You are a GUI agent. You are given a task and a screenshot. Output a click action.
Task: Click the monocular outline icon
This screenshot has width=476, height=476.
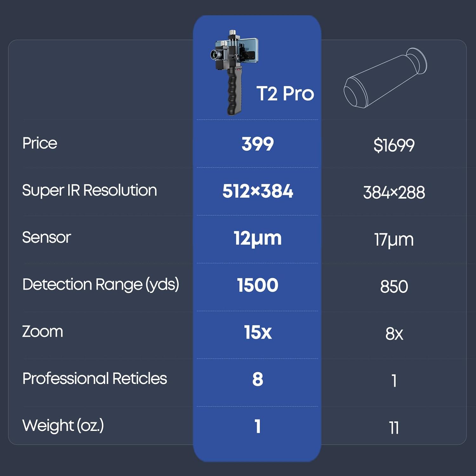pos(385,78)
